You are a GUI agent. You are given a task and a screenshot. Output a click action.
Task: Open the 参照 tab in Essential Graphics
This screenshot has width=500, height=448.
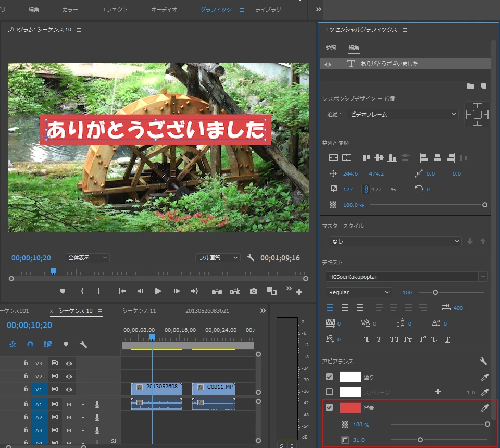pyautogui.click(x=331, y=47)
